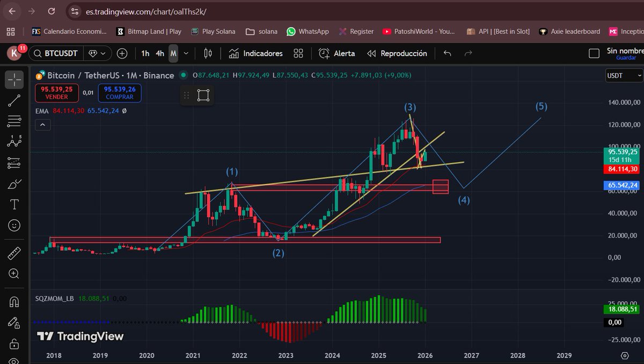The width and height of the screenshot is (644, 364).
Task: Select the ruler measure tool
Action: tap(14, 253)
